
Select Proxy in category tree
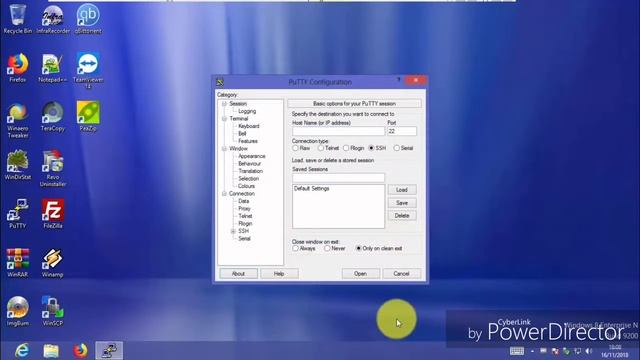[244, 209]
